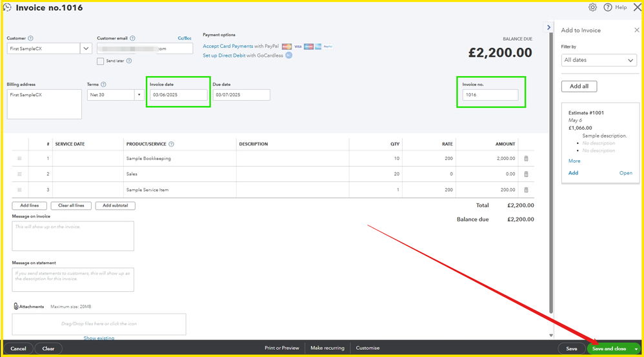The image size is (644, 357).
Task: Click the Terms help info icon
Action: [x=103, y=84]
